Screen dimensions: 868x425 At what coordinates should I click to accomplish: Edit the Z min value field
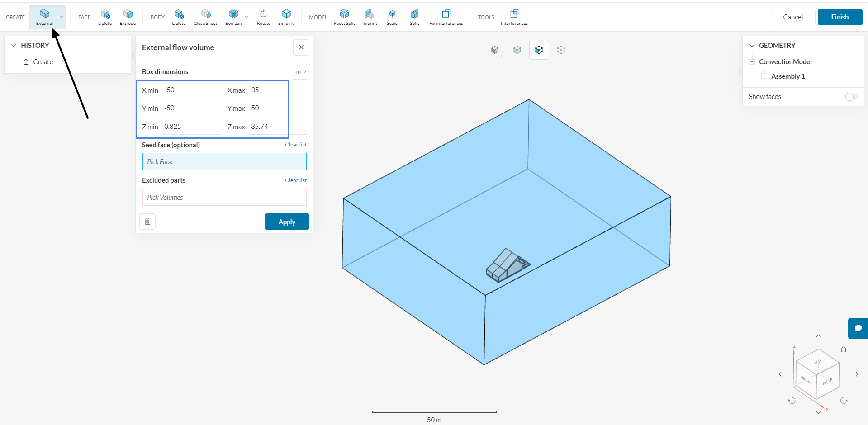(192, 127)
